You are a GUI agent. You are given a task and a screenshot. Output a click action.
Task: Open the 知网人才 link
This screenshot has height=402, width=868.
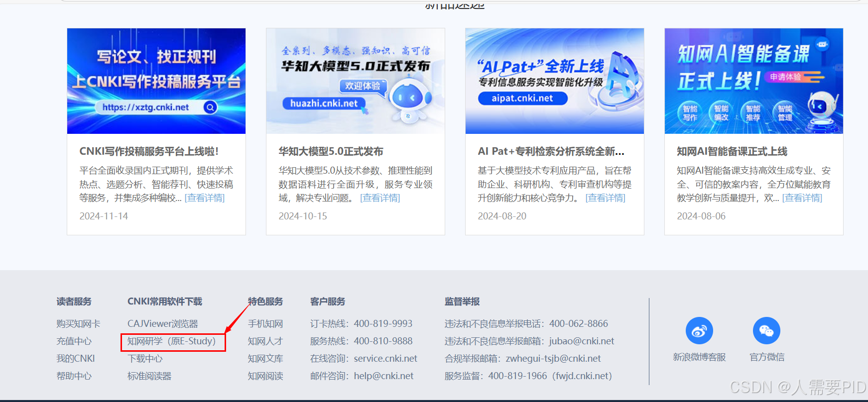click(265, 341)
